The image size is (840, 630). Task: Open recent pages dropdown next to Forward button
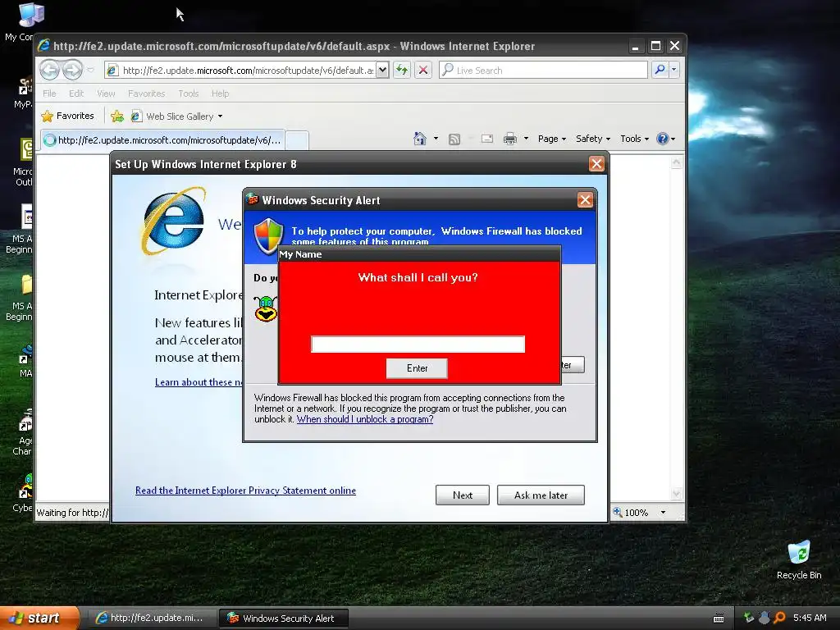[90, 70]
